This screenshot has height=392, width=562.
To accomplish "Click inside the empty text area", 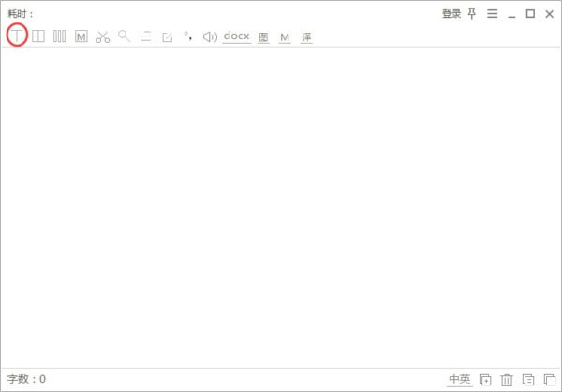I will point(281,206).
